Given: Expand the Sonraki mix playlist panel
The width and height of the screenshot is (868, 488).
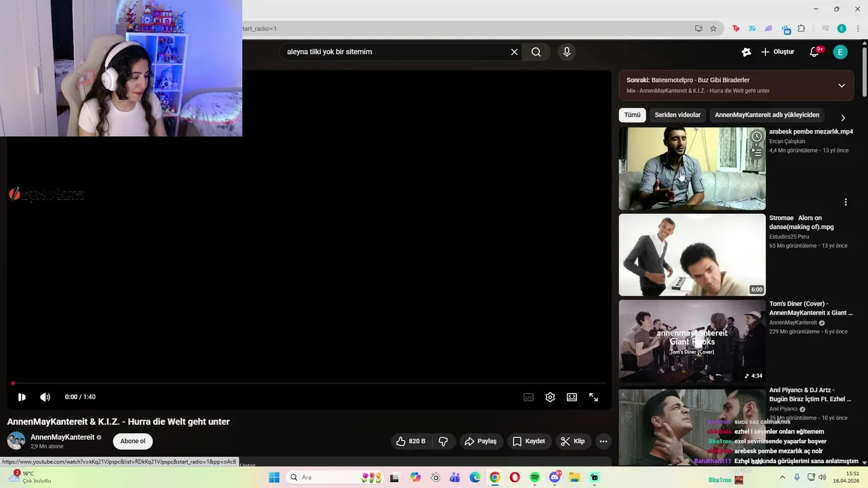Looking at the screenshot, I should (x=842, y=85).
